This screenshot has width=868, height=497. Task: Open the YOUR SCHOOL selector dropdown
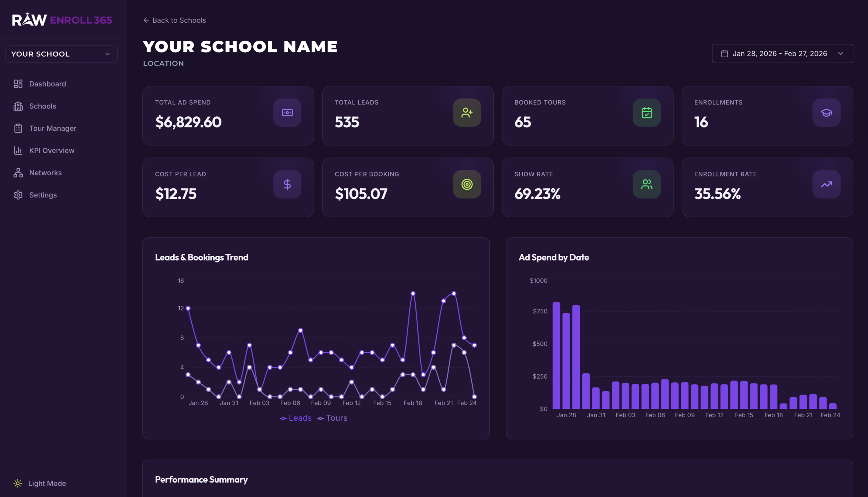click(61, 54)
